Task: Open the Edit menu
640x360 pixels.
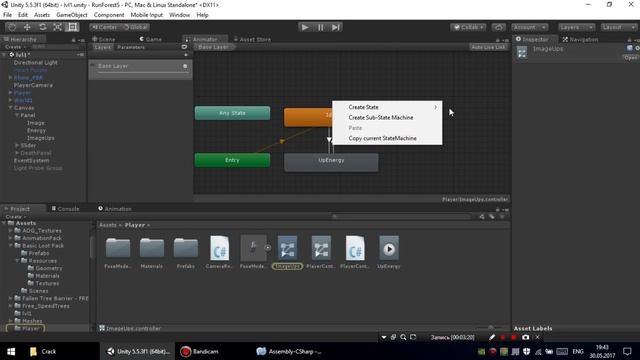Action: (x=23, y=15)
